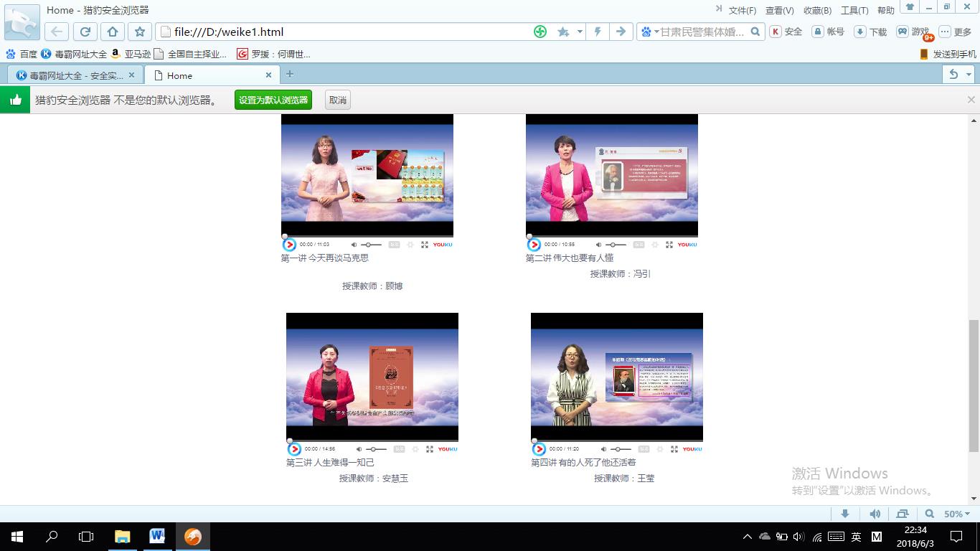The image size is (980, 551).
Task: Click the address bar showing file:///D:/weike1.html
Action: [344, 32]
